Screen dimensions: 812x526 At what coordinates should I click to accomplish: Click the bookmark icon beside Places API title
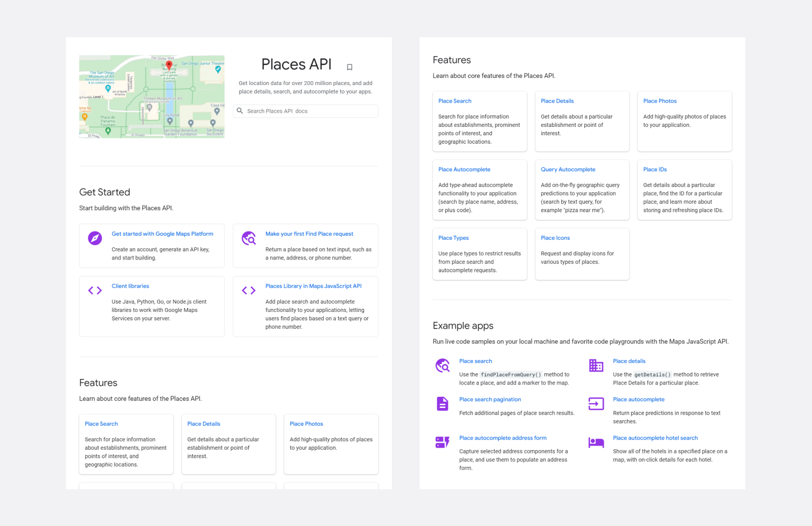click(x=349, y=67)
